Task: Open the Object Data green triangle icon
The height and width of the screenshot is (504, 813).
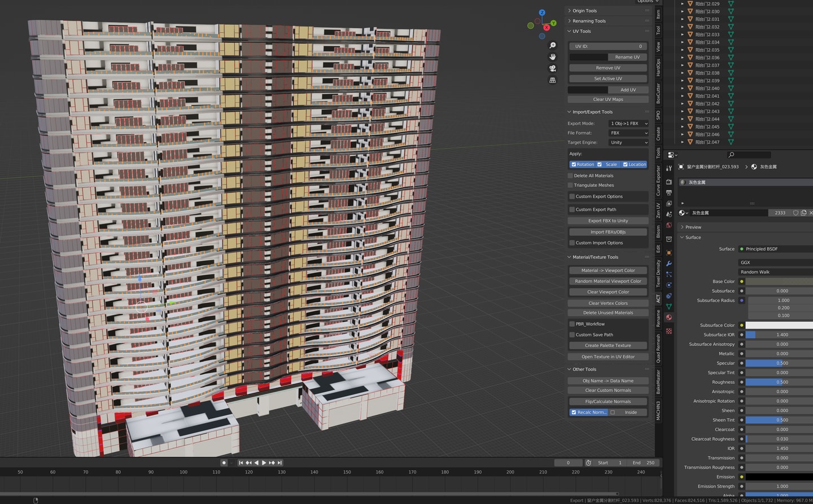Action: click(x=669, y=306)
